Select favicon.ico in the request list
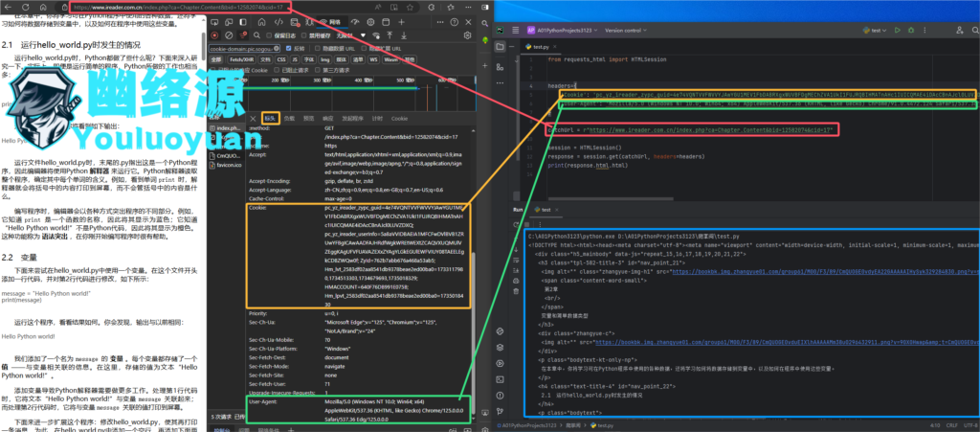The height and width of the screenshot is (432, 980). 226,165
